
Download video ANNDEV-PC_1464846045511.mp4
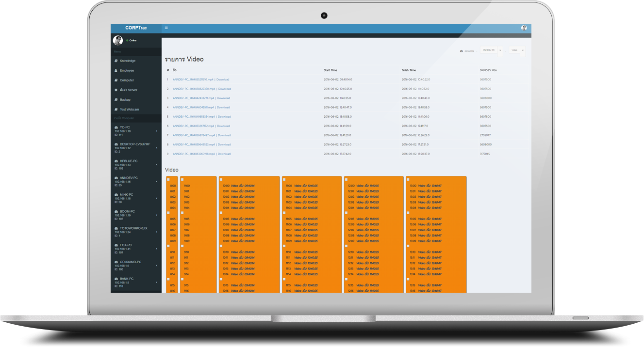point(223,108)
